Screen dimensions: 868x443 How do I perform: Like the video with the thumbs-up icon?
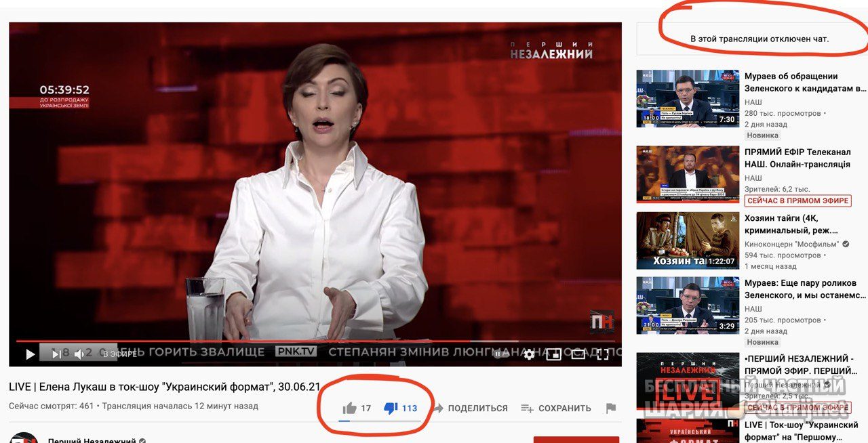[x=349, y=408]
